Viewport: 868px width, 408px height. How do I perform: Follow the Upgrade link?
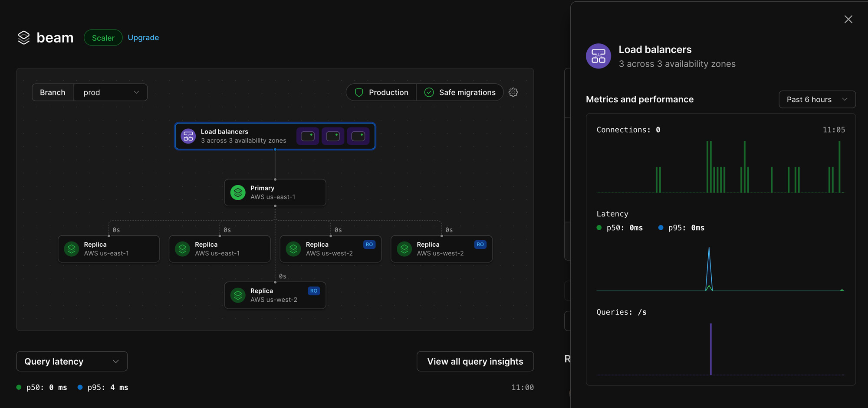(x=143, y=38)
